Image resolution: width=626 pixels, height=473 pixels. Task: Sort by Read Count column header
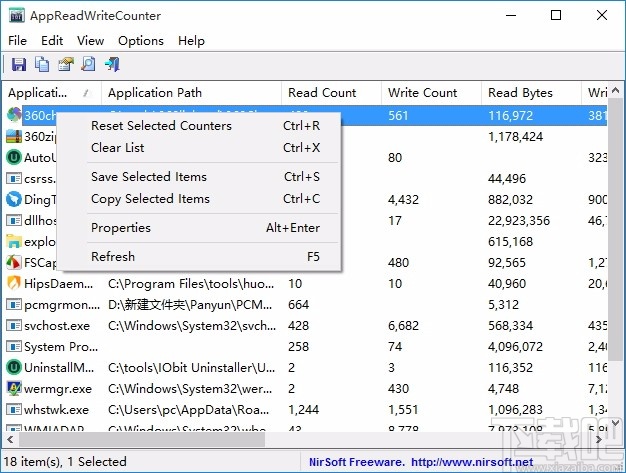pos(331,93)
